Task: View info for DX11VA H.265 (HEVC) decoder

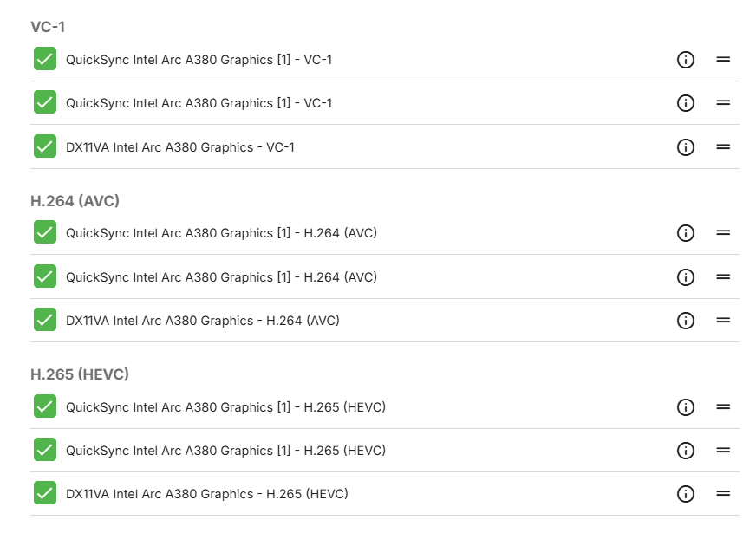Action: pyautogui.click(x=685, y=494)
